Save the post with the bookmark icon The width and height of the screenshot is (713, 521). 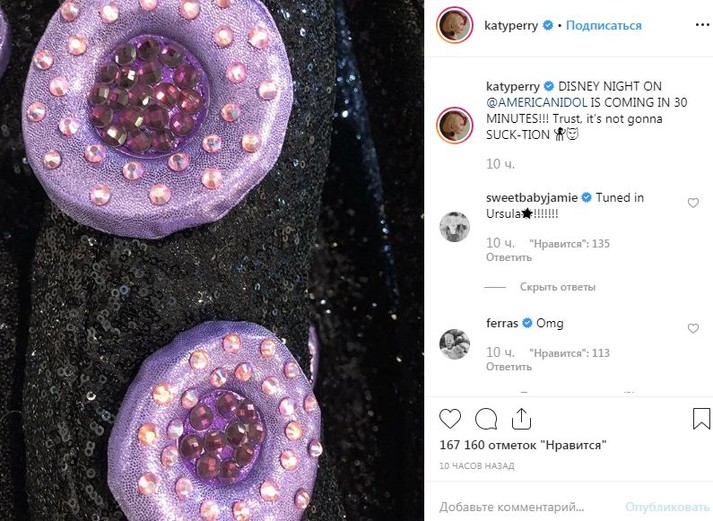[700, 418]
